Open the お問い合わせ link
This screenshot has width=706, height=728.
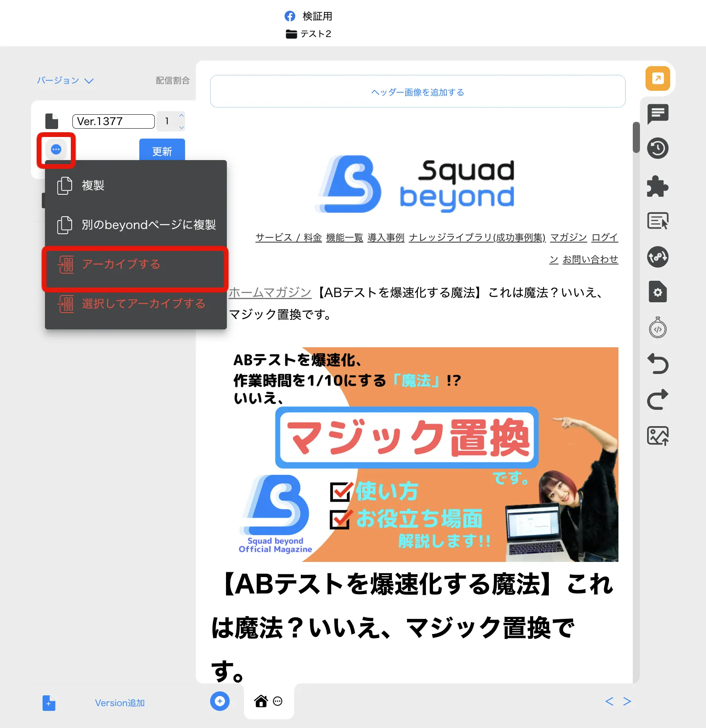590,260
